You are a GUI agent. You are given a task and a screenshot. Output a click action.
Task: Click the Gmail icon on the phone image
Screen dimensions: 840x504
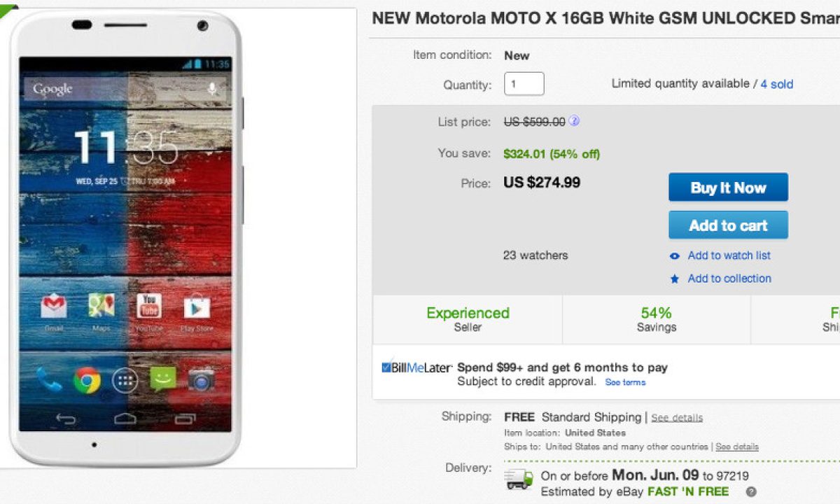(x=54, y=307)
